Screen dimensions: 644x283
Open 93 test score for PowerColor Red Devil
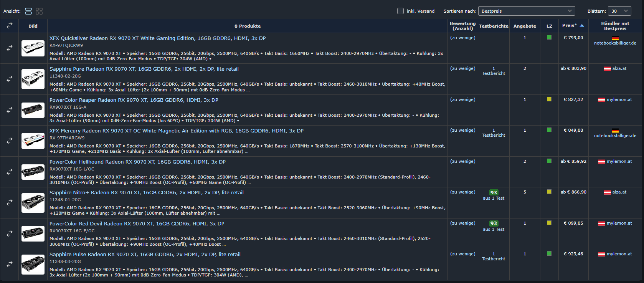tap(494, 223)
